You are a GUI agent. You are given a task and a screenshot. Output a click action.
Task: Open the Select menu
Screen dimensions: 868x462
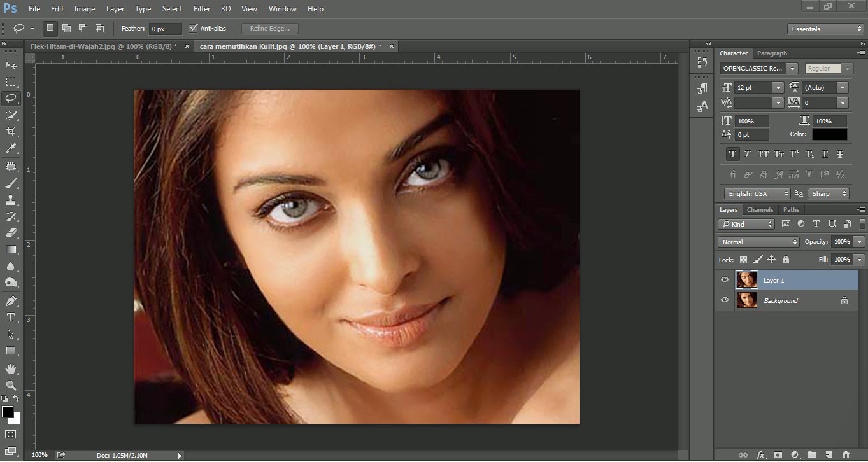pos(172,9)
